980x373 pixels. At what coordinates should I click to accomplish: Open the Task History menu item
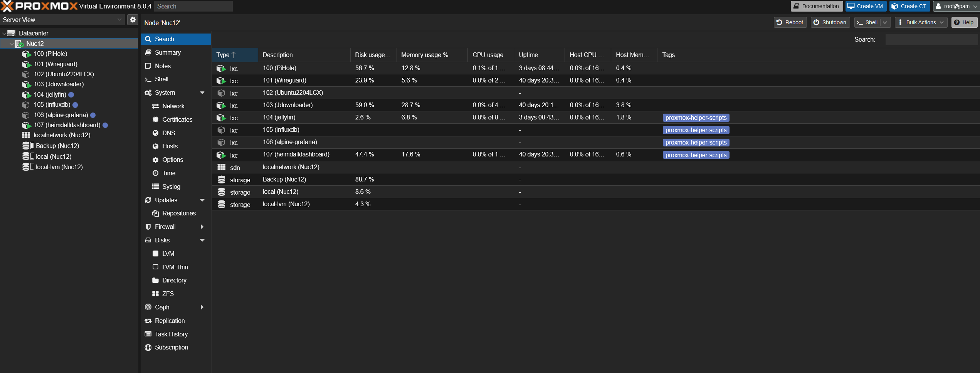(x=176, y=334)
